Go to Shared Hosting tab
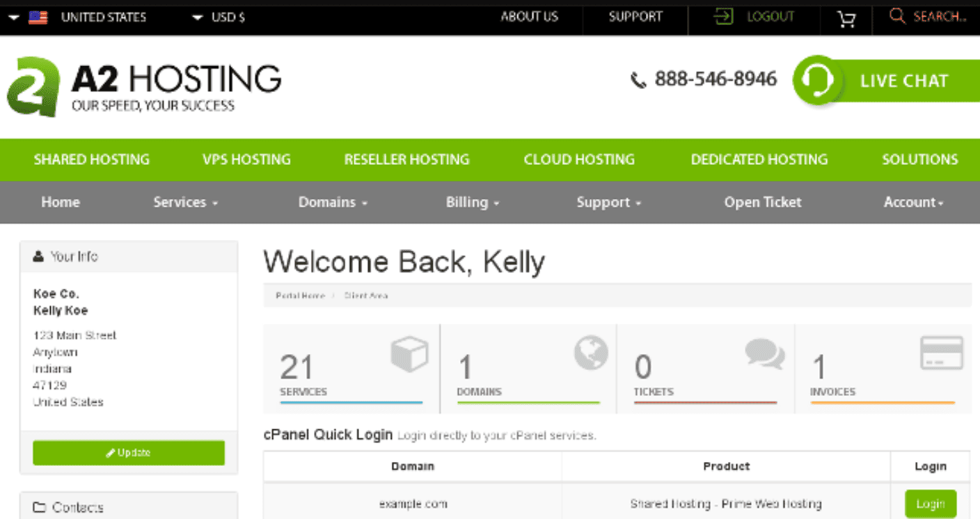 92,159
